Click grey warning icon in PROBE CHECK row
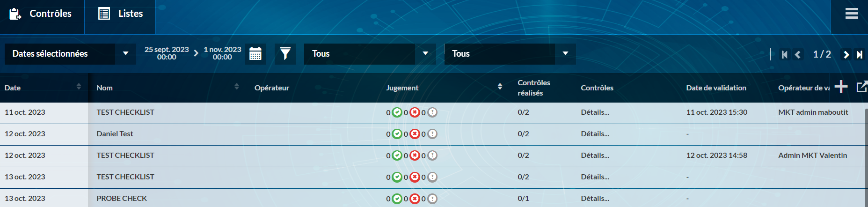The image size is (868, 207). click(432, 199)
